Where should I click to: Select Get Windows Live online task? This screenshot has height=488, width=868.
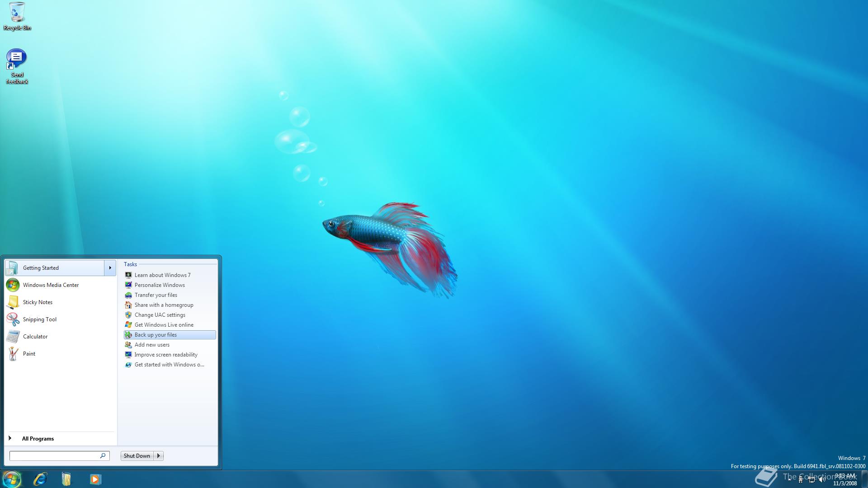coord(170,325)
